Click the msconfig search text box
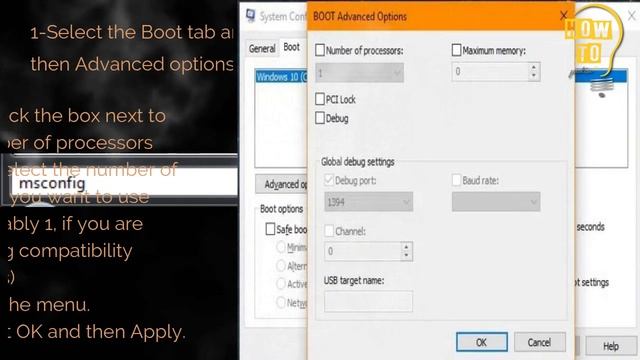The height and width of the screenshot is (360, 640). [124, 182]
